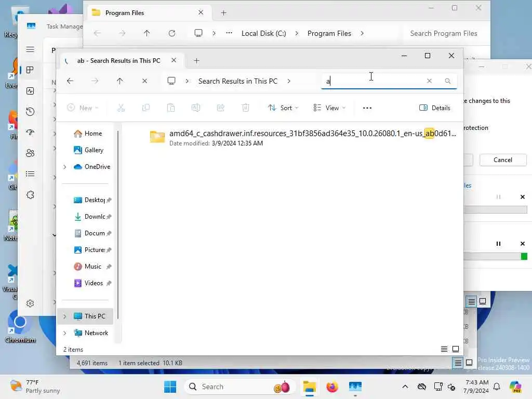Click the Cancel button in the dialog
This screenshot has height=399, width=532.
[x=503, y=160]
